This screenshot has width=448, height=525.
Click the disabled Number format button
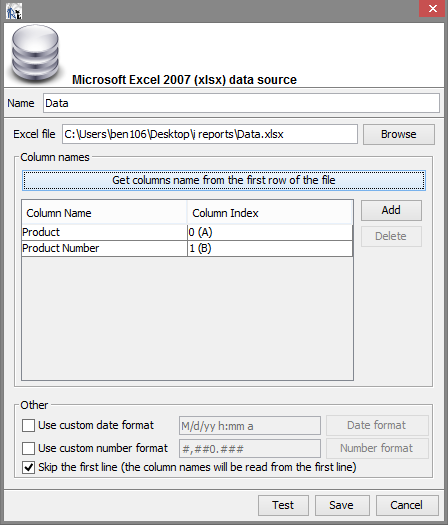tap(377, 448)
